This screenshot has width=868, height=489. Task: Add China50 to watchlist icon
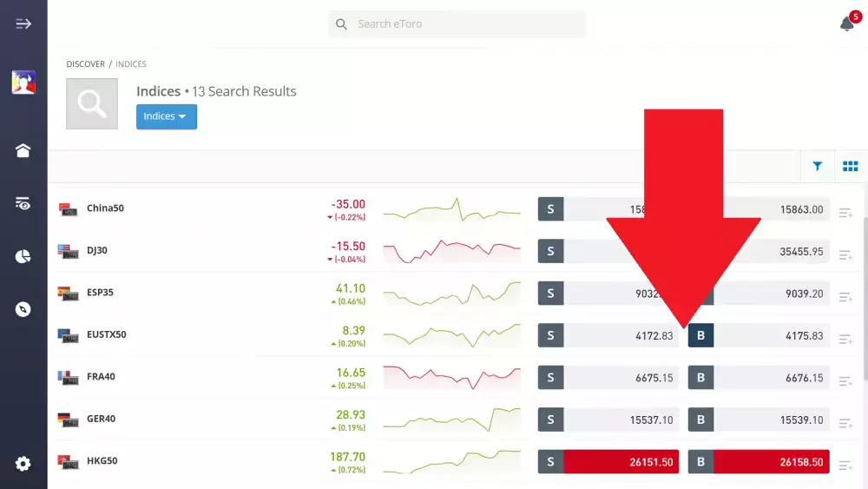tap(845, 213)
